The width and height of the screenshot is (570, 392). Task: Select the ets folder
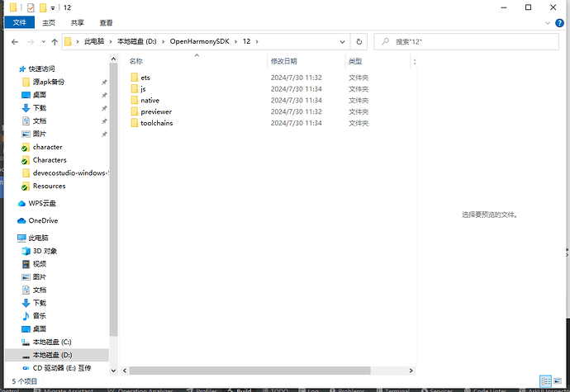tap(145, 78)
